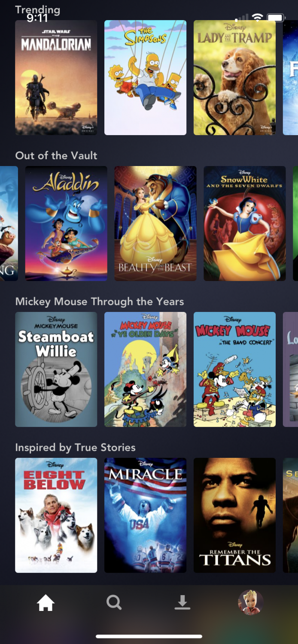Select Remember the Titans poster

235,515
